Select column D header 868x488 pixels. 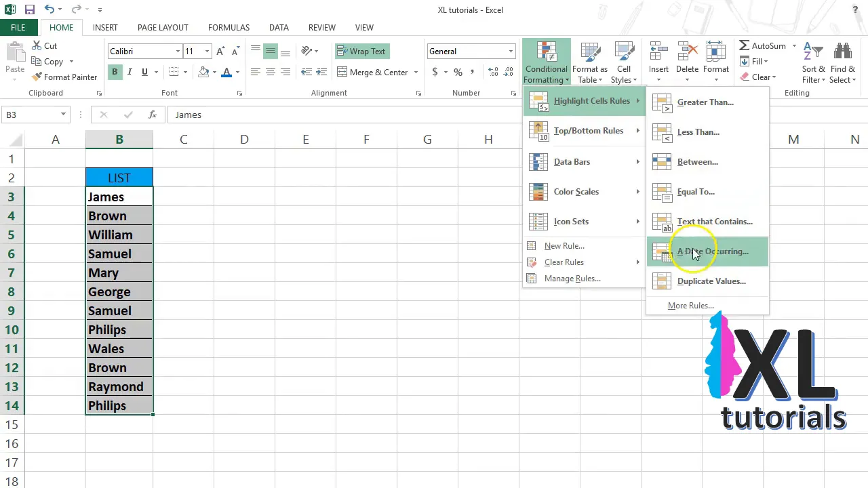(244, 139)
